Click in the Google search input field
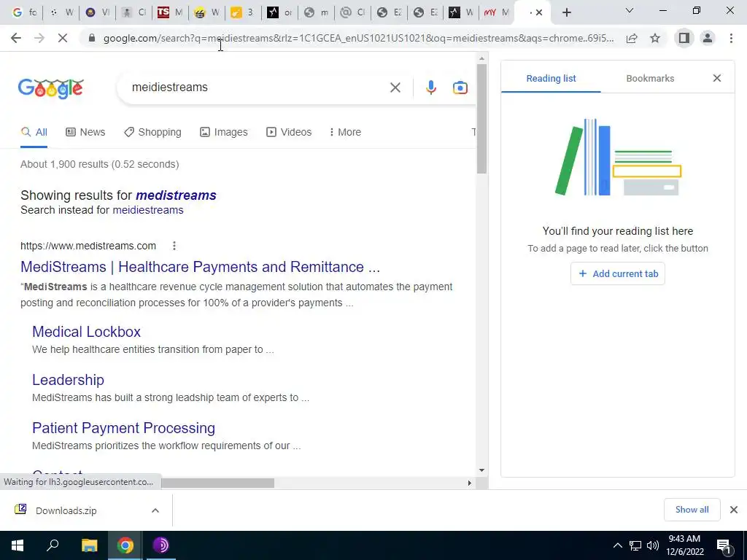This screenshot has height=560, width=747. point(258,87)
